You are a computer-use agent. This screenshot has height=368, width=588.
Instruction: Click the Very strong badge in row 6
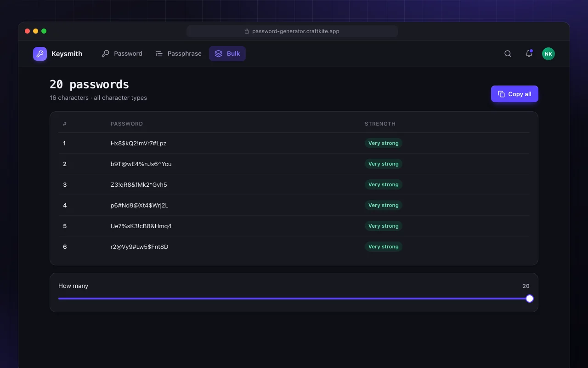[x=384, y=247]
